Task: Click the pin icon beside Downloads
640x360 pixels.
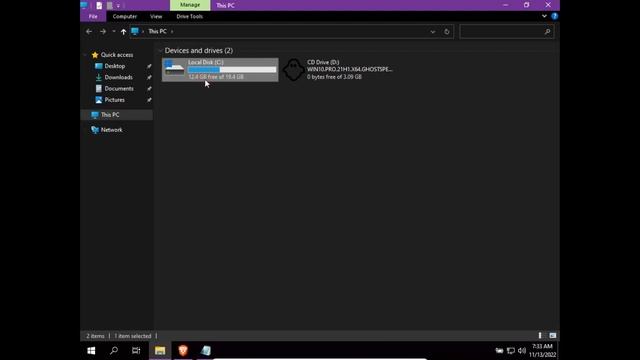Action: click(149, 77)
